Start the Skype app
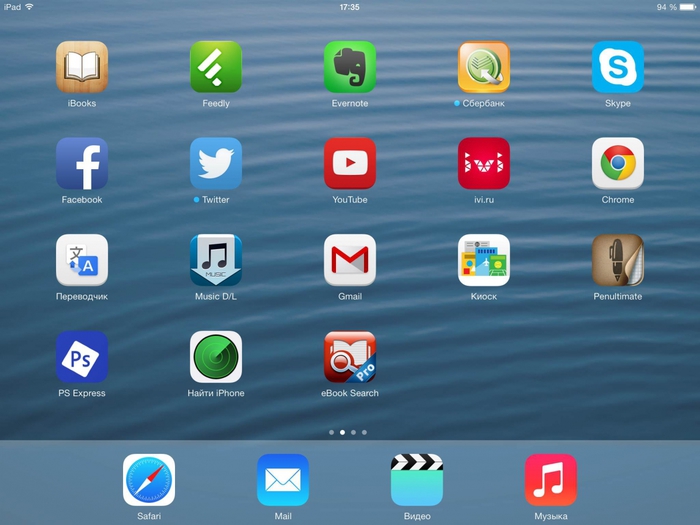The width and height of the screenshot is (700, 525). click(x=617, y=67)
